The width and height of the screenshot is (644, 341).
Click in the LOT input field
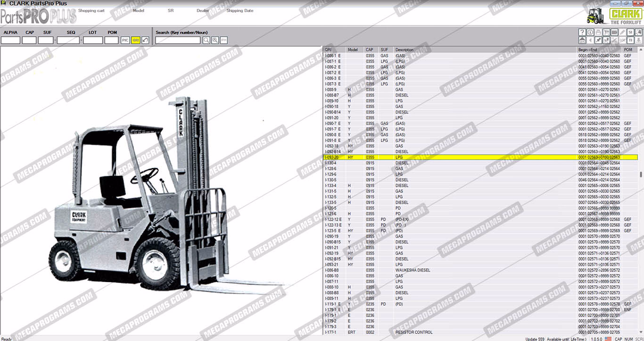(x=93, y=40)
